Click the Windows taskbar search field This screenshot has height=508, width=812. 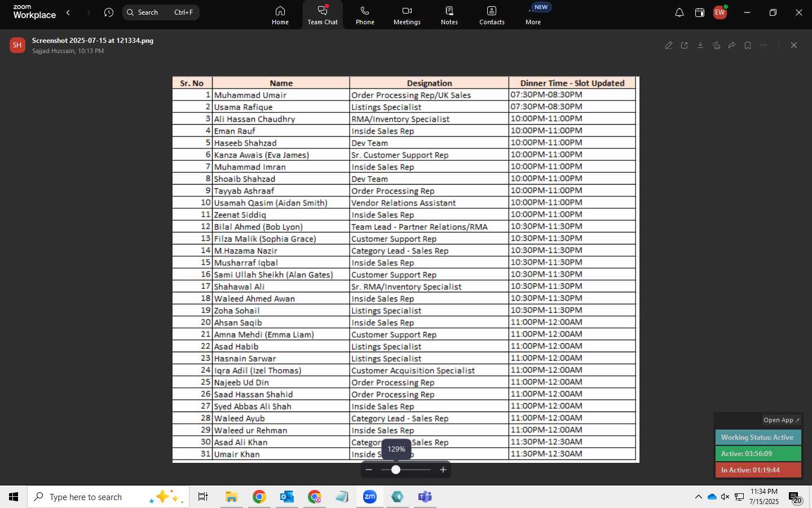(x=108, y=497)
